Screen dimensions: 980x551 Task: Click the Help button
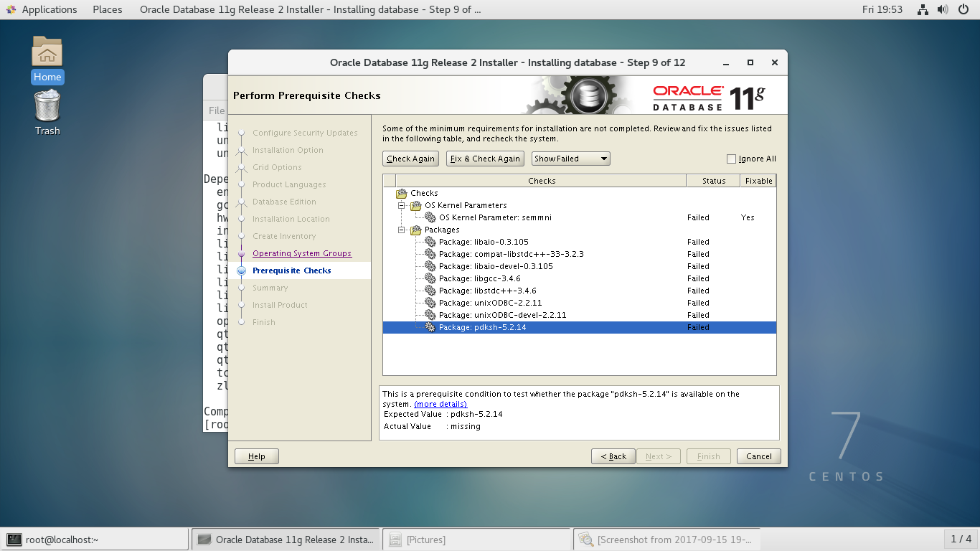tap(257, 456)
